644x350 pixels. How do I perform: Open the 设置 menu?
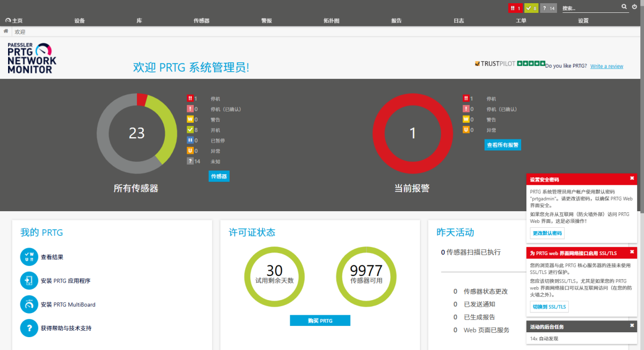pyautogui.click(x=583, y=21)
